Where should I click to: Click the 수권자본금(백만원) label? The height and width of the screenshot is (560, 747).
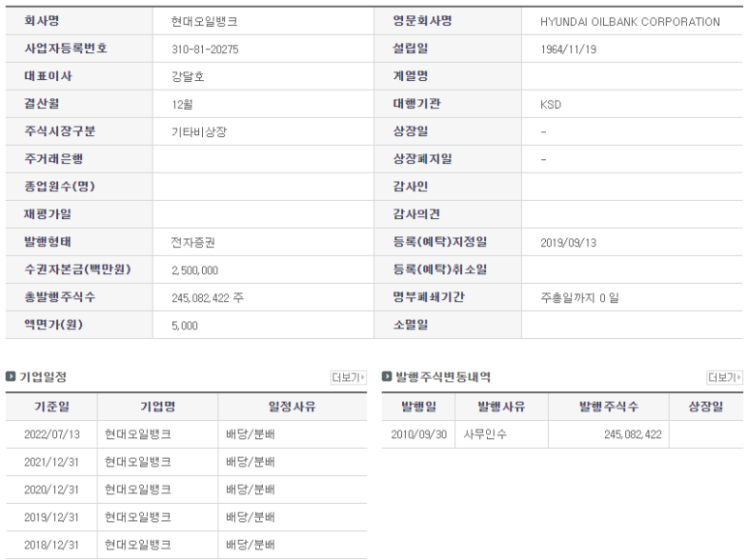[77, 269]
